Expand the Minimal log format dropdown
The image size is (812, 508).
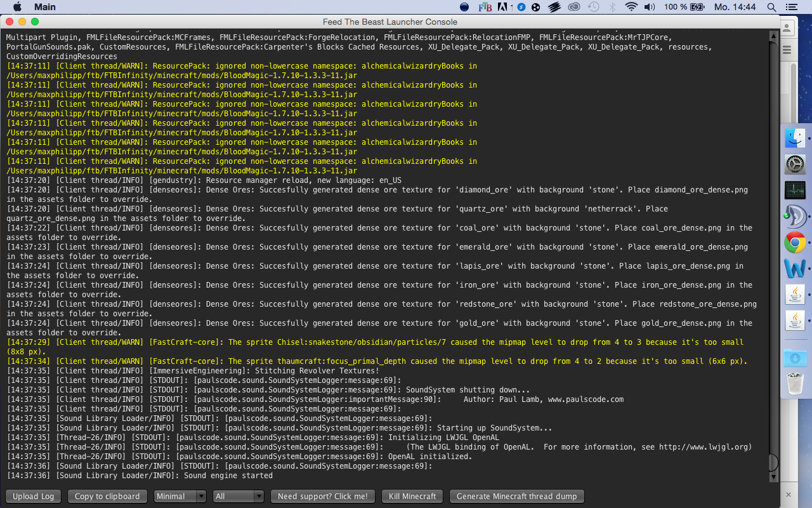180,496
